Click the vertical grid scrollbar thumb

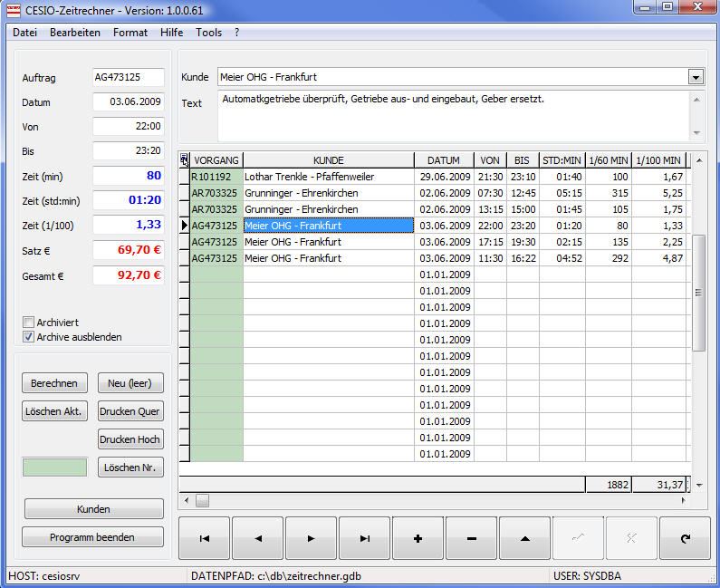(x=698, y=293)
